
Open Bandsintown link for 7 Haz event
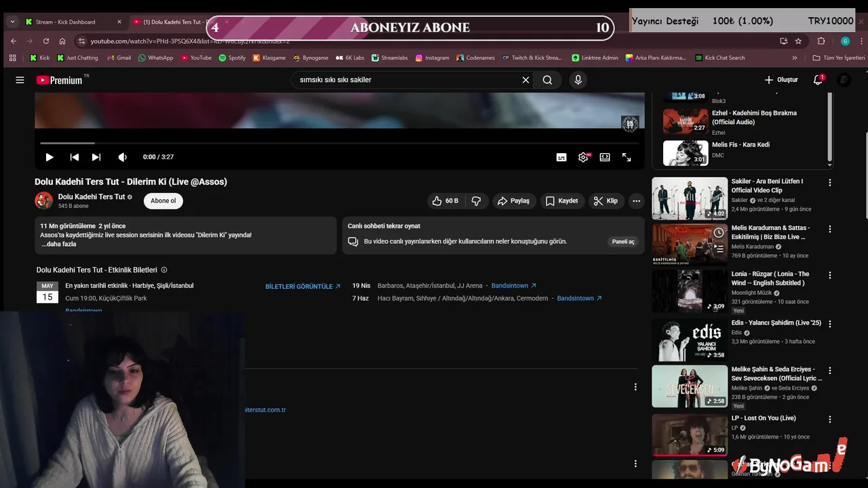tap(579, 298)
